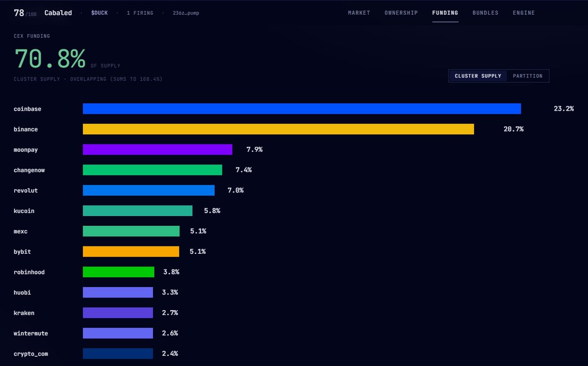Click the $DUCK token ticker
The width and height of the screenshot is (588, 366).
(x=100, y=13)
